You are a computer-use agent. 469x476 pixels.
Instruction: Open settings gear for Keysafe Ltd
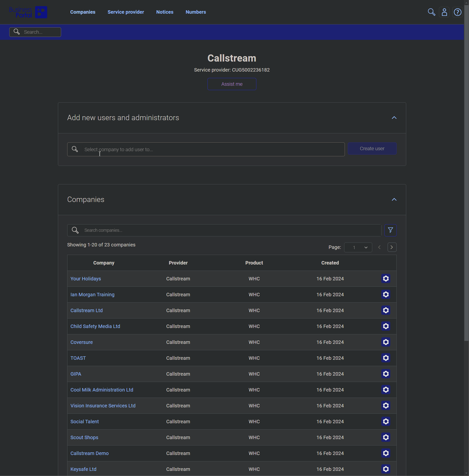[x=386, y=469]
